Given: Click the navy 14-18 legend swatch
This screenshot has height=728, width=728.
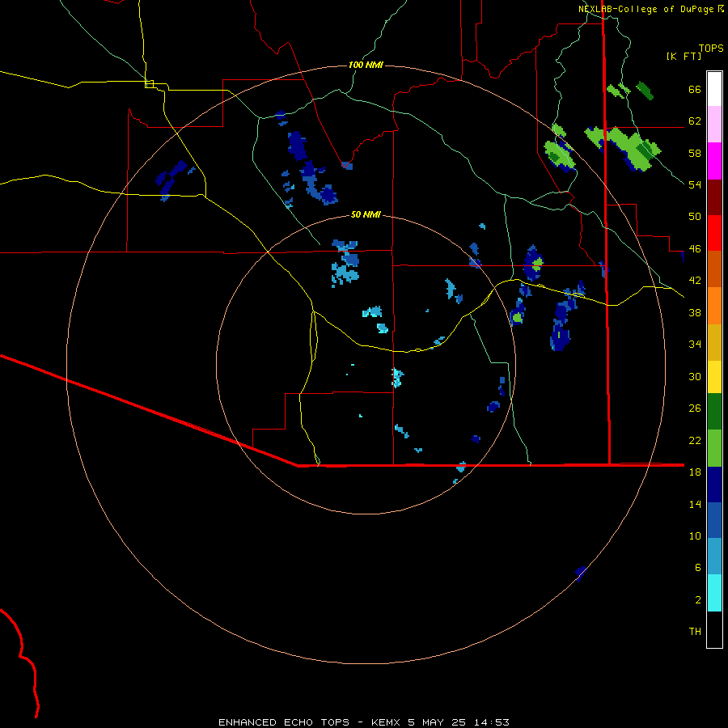Looking at the screenshot, I should tap(714, 485).
